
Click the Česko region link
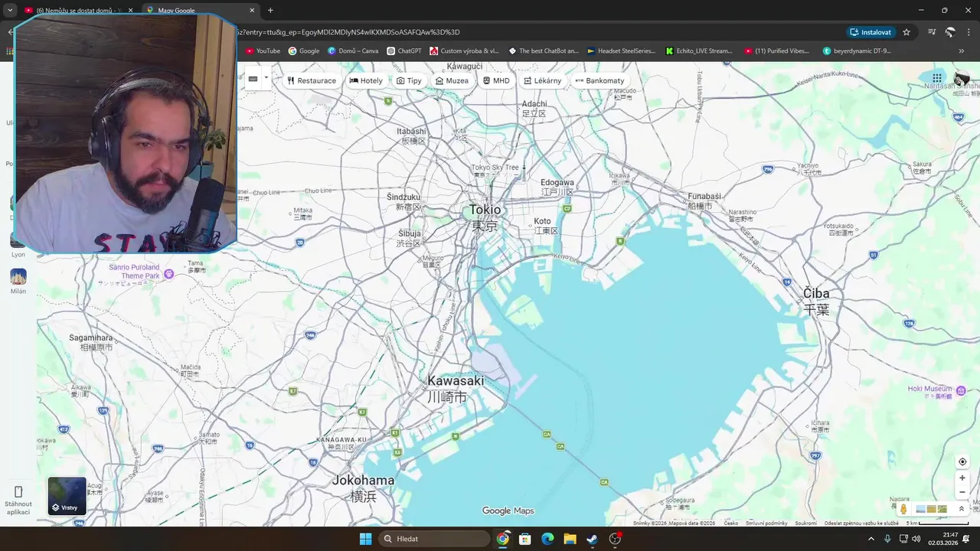(x=731, y=523)
